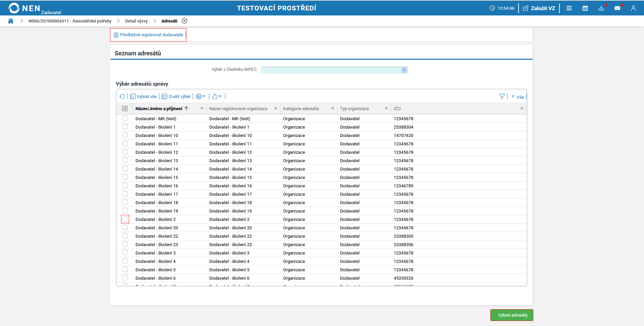644x326 pixels.
Task: Go to Detail výzvy breadcrumb
Action: click(136, 21)
